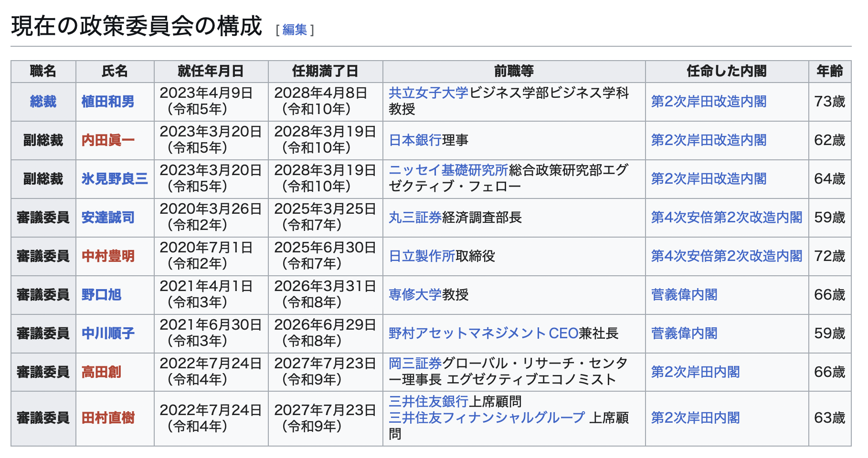Click 審議委員 title in 田村直樹 row
The height and width of the screenshot is (458, 868).
pyautogui.click(x=43, y=418)
